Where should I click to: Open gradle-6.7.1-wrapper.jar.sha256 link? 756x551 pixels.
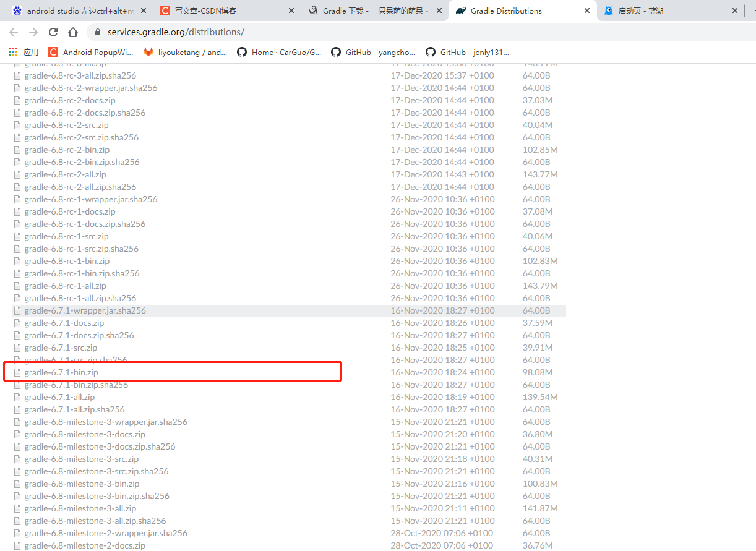pos(85,310)
